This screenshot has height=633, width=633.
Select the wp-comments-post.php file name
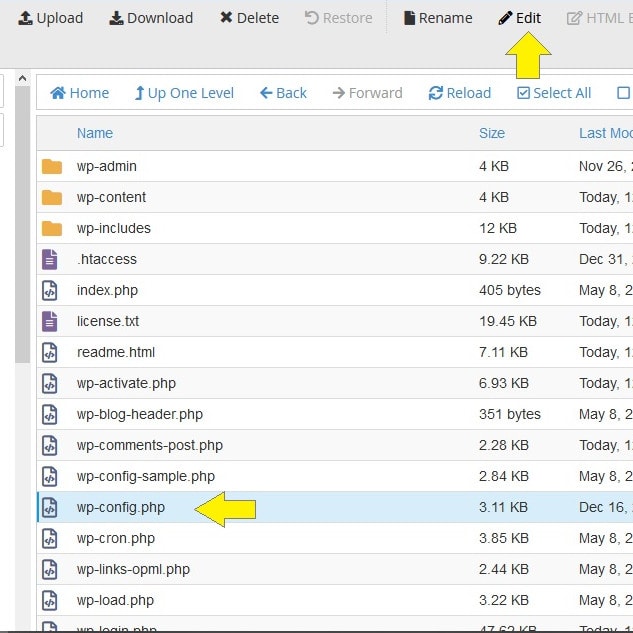click(150, 446)
